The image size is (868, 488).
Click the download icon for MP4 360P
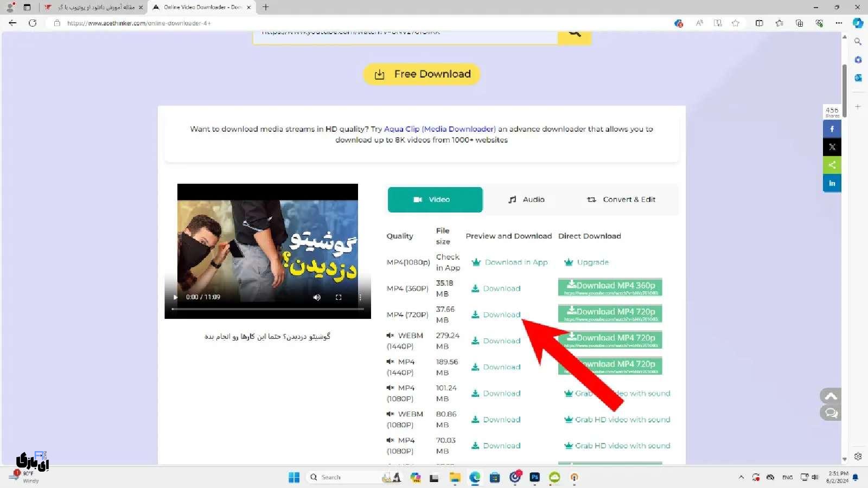pyautogui.click(x=476, y=288)
